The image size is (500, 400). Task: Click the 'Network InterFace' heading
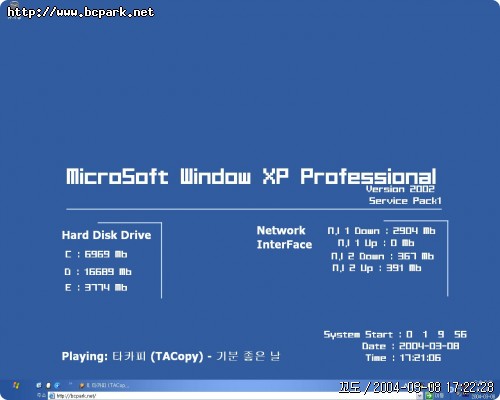(284, 237)
